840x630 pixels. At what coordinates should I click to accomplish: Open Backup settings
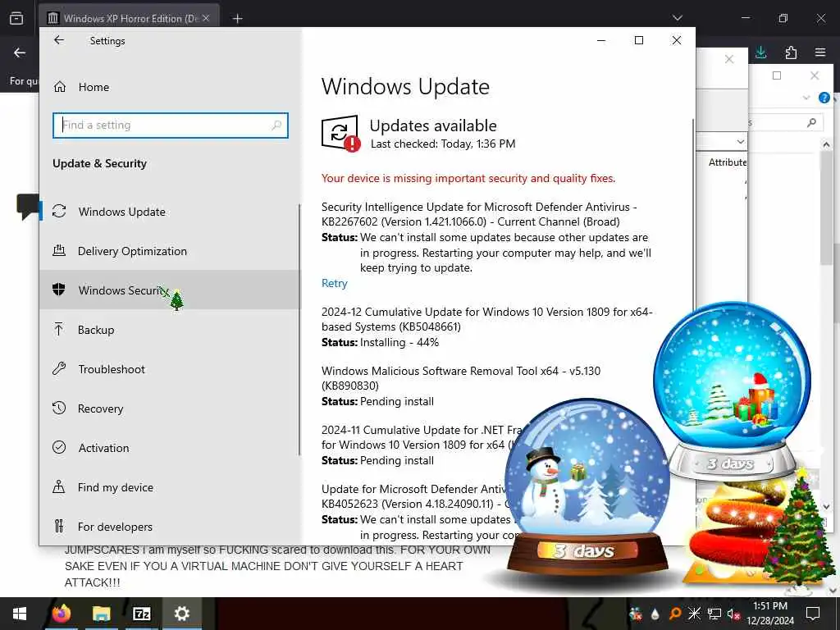click(x=171, y=330)
